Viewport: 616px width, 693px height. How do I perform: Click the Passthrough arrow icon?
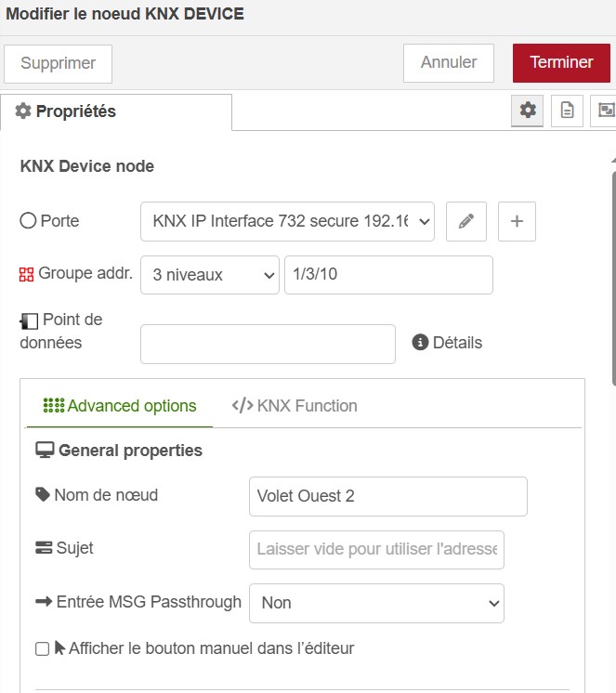click(44, 602)
